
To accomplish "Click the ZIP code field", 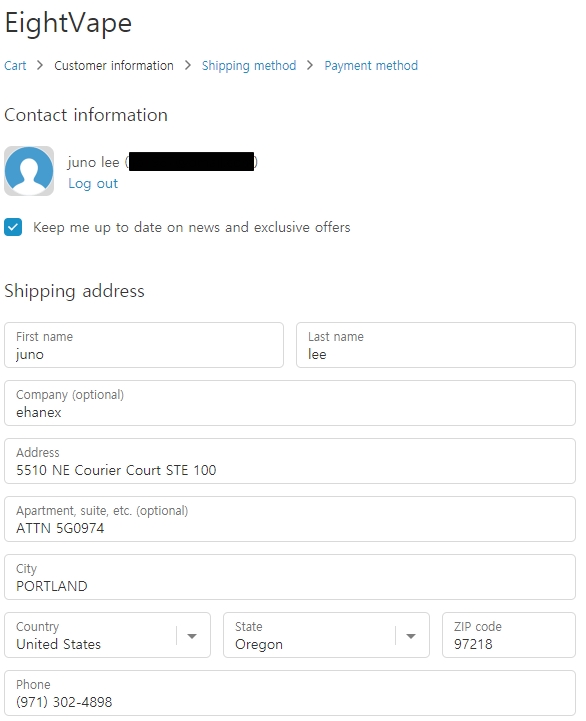I will click(509, 635).
